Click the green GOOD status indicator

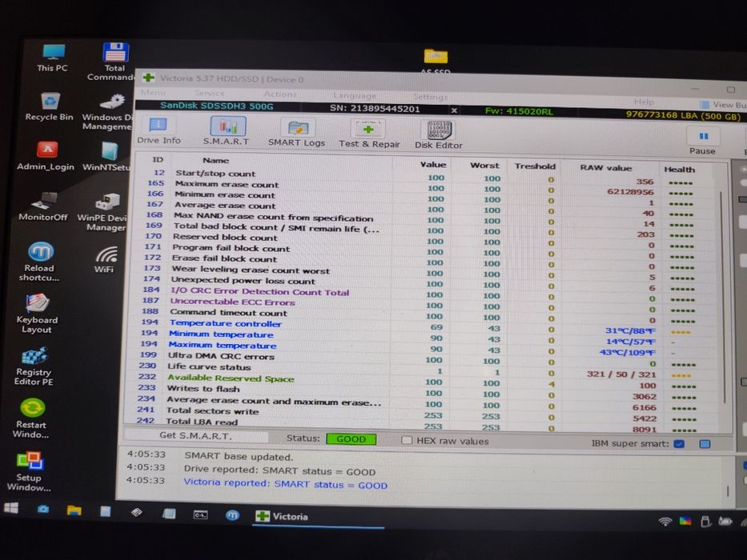(351, 439)
